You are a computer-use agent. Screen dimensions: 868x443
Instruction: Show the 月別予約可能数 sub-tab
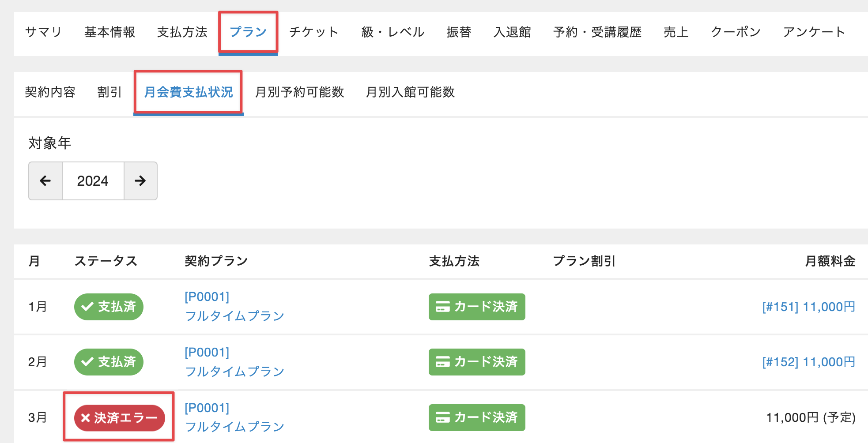(299, 92)
